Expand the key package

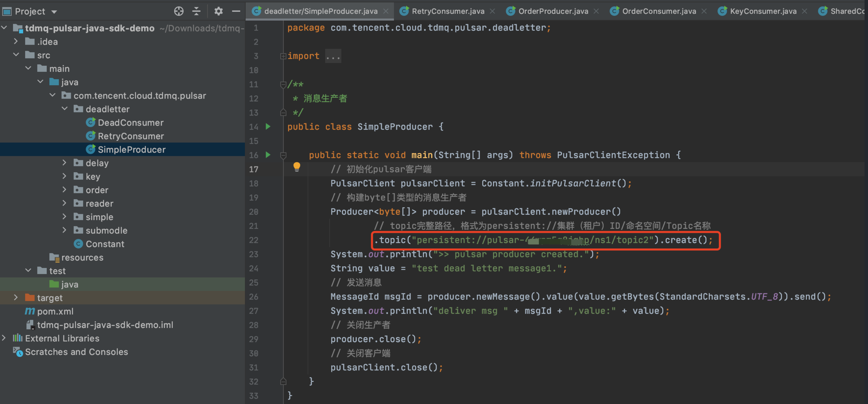(x=65, y=176)
